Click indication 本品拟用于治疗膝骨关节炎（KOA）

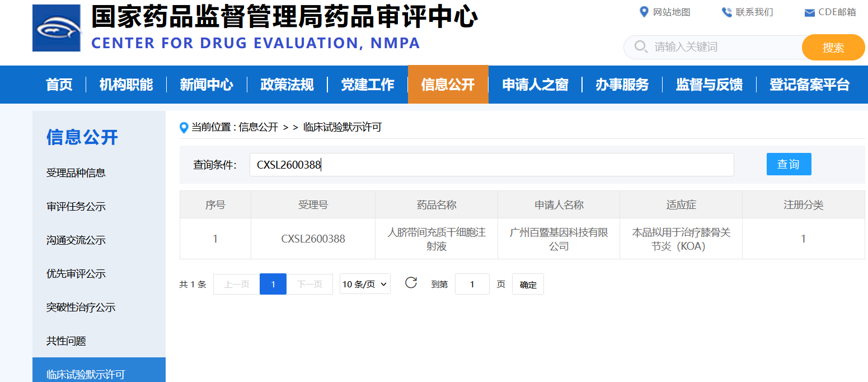681,239
